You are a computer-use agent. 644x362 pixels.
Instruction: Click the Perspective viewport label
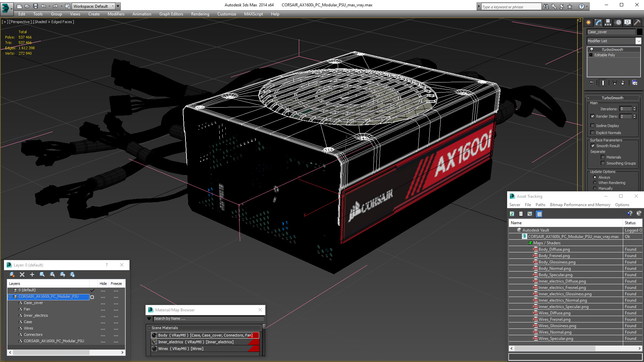tap(20, 22)
